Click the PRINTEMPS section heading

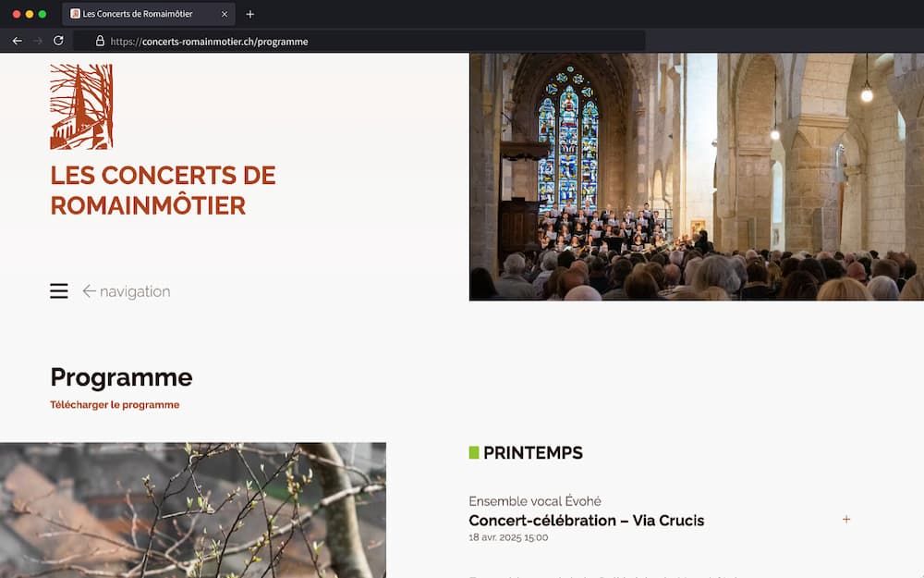pos(533,453)
